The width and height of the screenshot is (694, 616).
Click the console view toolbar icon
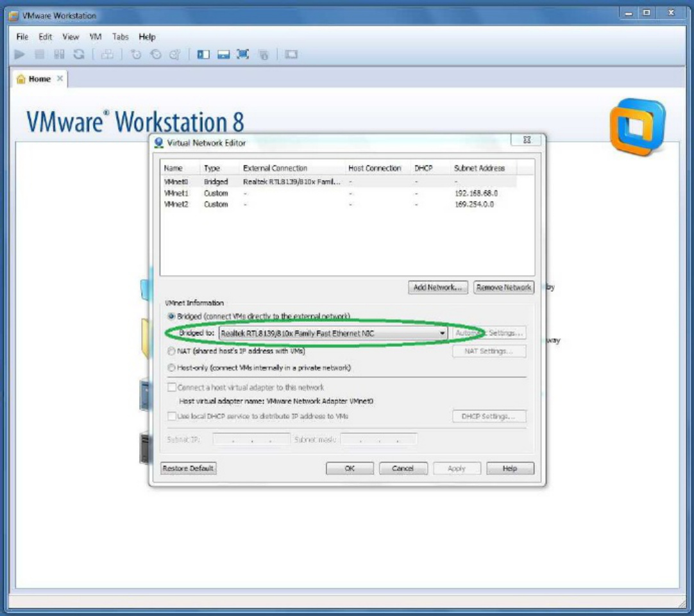(x=291, y=54)
